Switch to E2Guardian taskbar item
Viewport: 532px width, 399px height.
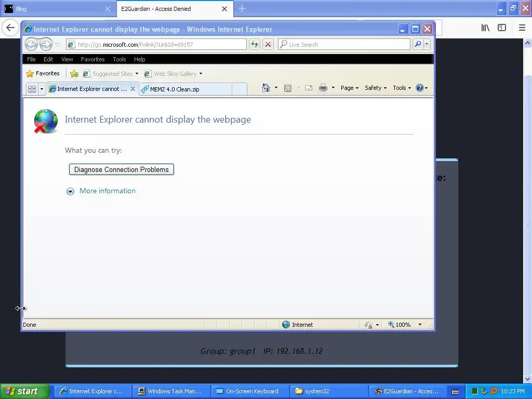click(x=407, y=391)
